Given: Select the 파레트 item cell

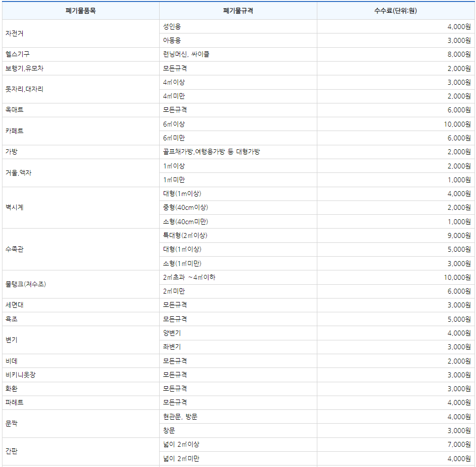Looking at the screenshot, I should [x=81, y=403].
